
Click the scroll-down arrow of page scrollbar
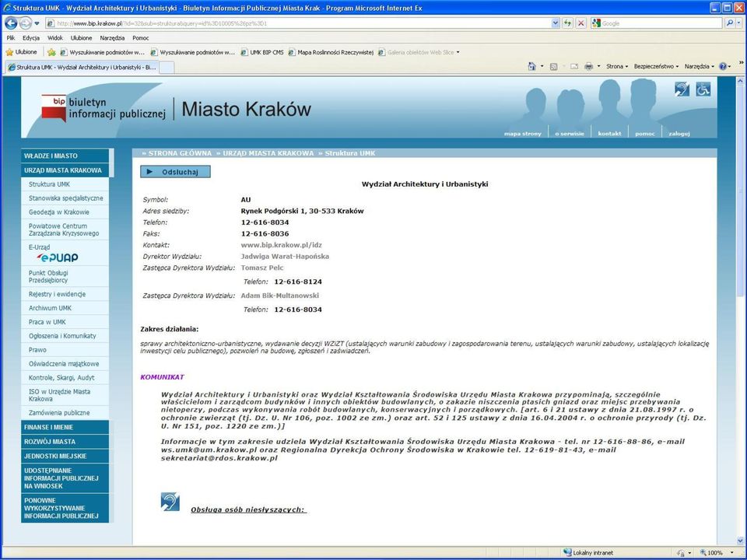740,541
